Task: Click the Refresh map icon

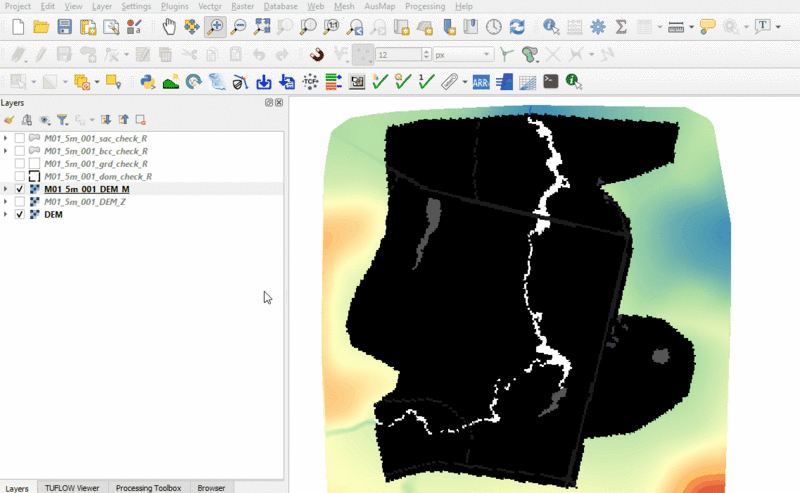Action: pos(517,27)
